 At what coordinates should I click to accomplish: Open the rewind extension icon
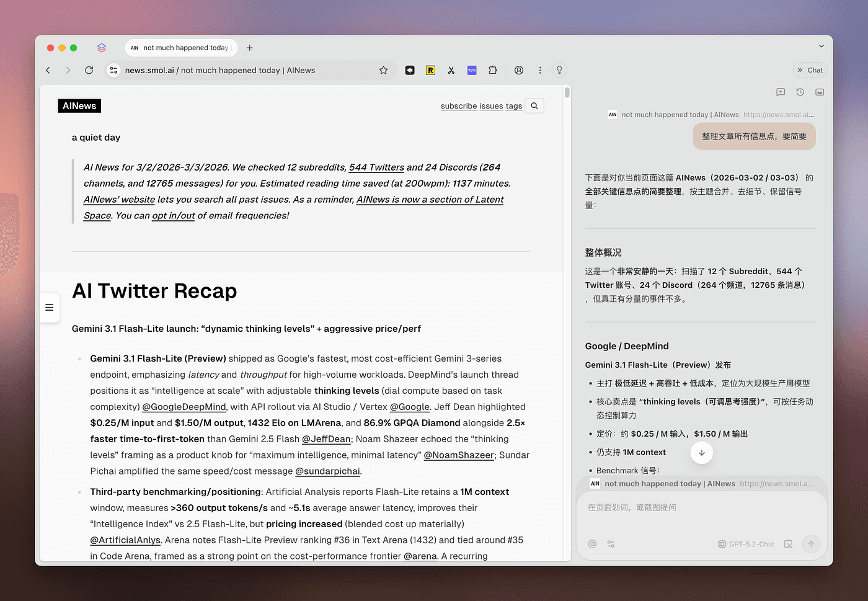410,70
